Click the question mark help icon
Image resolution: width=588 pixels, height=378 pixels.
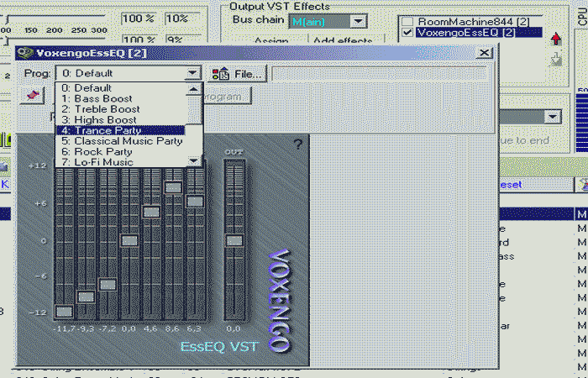297,145
